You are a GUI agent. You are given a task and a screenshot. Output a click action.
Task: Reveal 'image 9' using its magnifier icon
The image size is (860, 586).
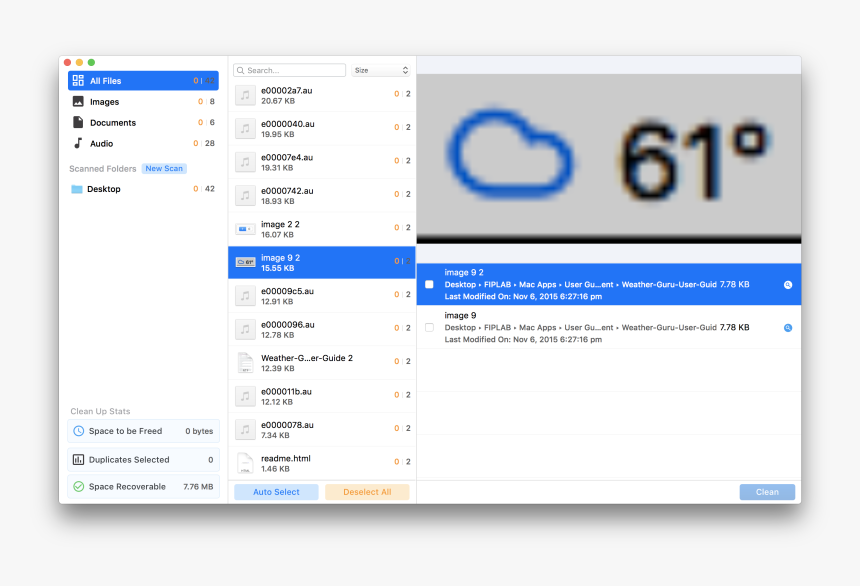(788, 328)
